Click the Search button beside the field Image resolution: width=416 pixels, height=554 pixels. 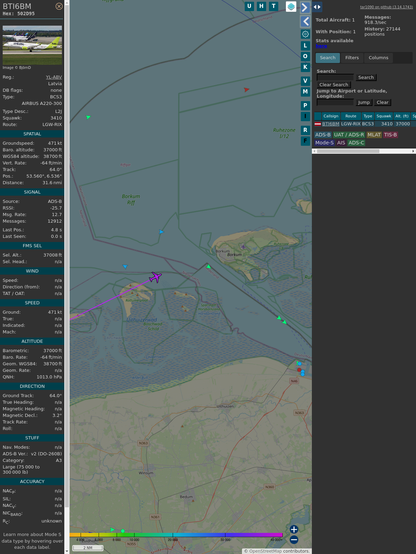tap(366, 77)
